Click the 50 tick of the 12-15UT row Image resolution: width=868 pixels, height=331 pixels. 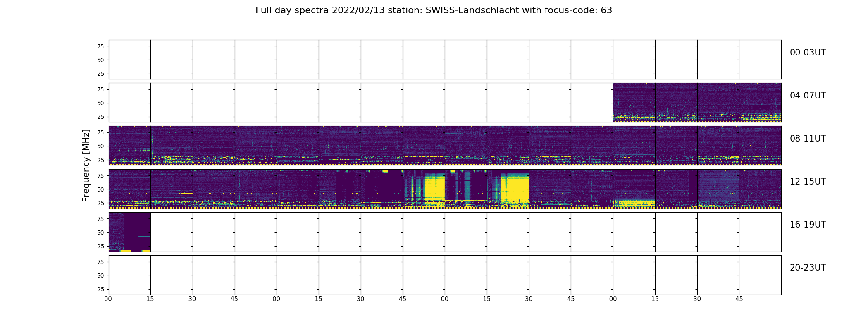pos(100,189)
